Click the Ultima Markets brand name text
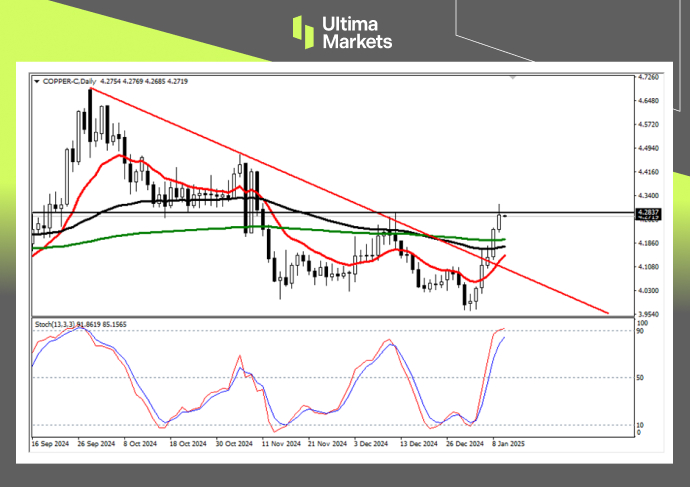Viewport: 690px width, 487px height. tap(356, 32)
